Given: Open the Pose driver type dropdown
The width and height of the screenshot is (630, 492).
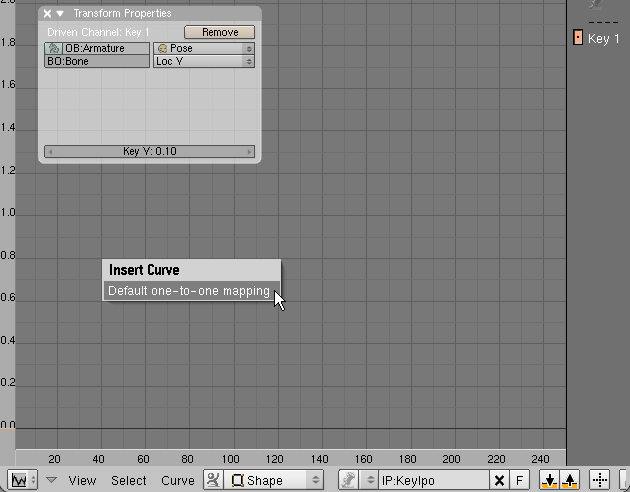Looking at the screenshot, I should (x=204, y=48).
